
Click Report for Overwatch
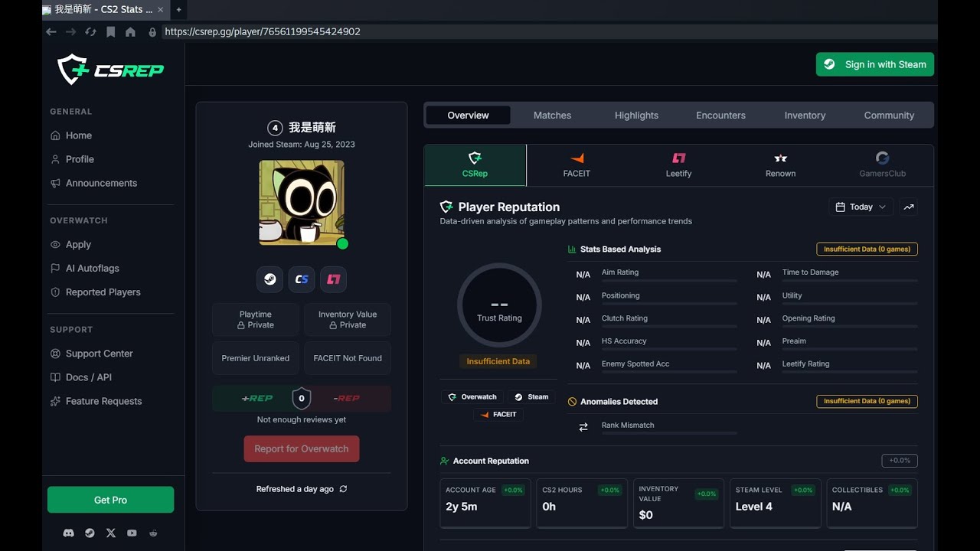(x=302, y=449)
